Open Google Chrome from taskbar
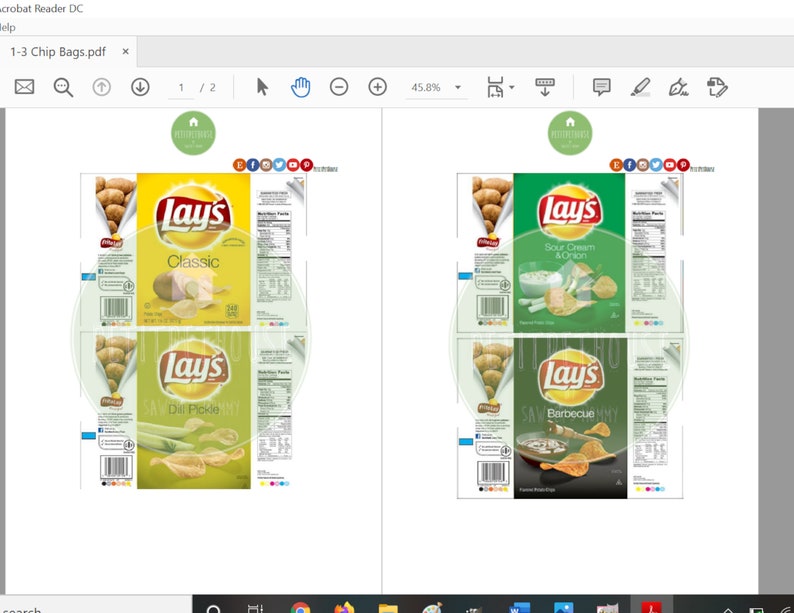Viewport: 794px width, 613px height. (x=301, y=608)
